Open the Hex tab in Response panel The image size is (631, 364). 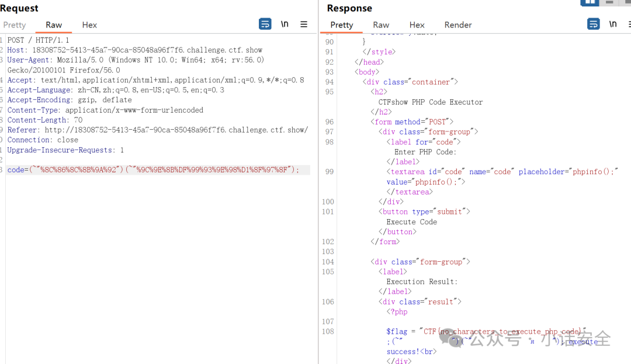(417, 25)
